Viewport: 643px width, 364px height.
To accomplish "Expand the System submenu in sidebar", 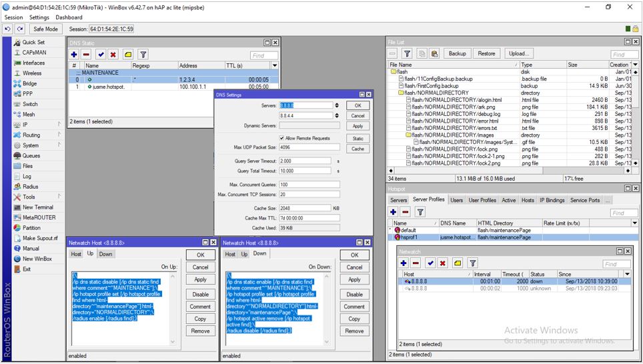I will tap(59, 145).
